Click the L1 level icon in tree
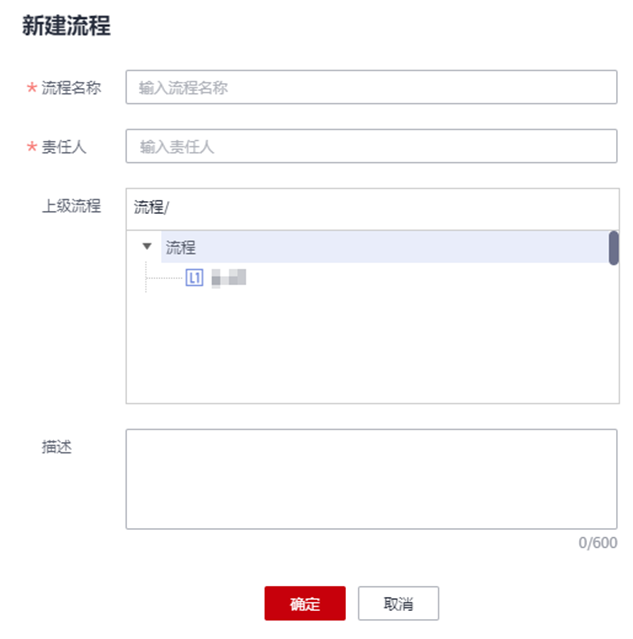 [195, 277]
